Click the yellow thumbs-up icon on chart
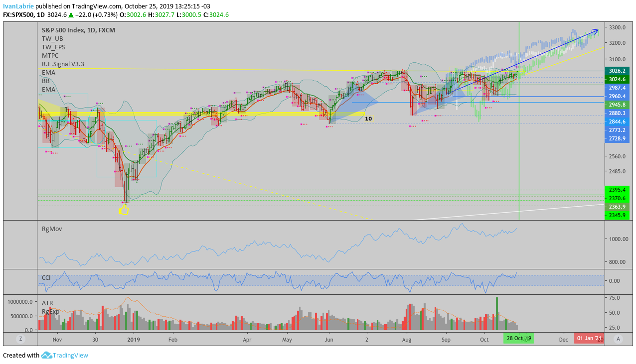This screenshot has width=636, height=364. [x=124, y=210]
